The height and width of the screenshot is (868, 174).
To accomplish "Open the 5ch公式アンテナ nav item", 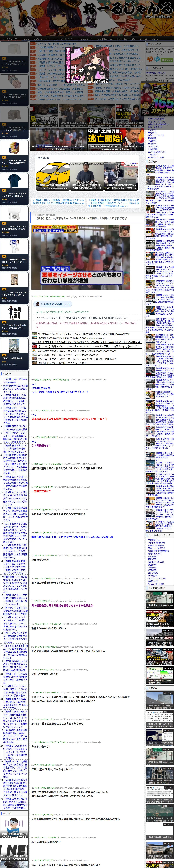I will pos(11,39).
